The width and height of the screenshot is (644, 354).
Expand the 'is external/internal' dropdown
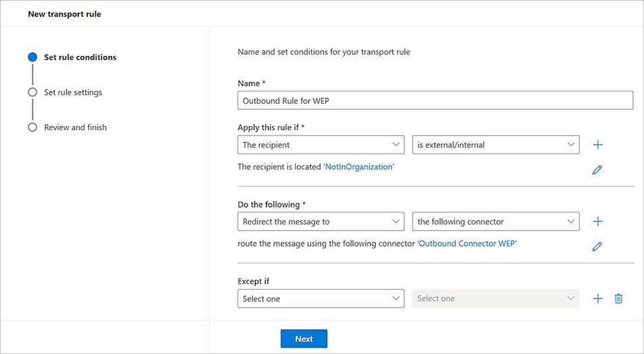point(495,145)
